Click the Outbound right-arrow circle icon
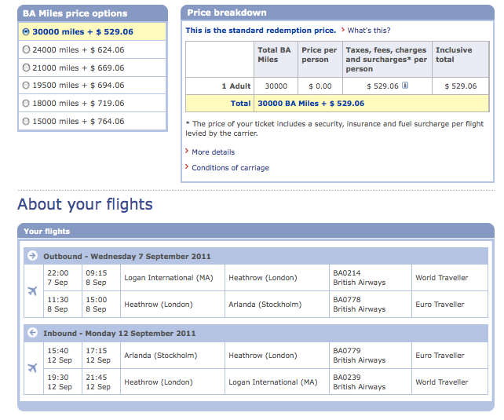504x420 pixels. pyautogui.click(x=32, y=256)
